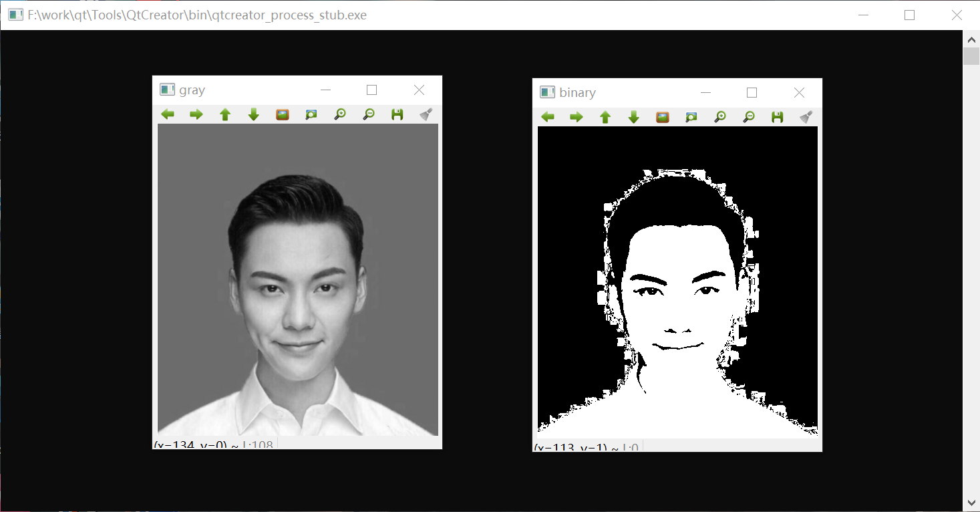
Task: Pan left in the binary window
Action: pos(548,117)
